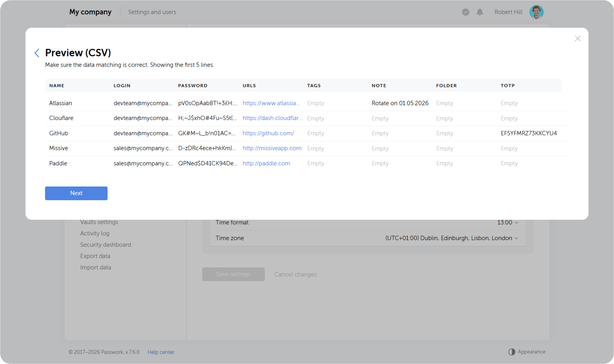Click the Paddle password cell

coord(208,163)
